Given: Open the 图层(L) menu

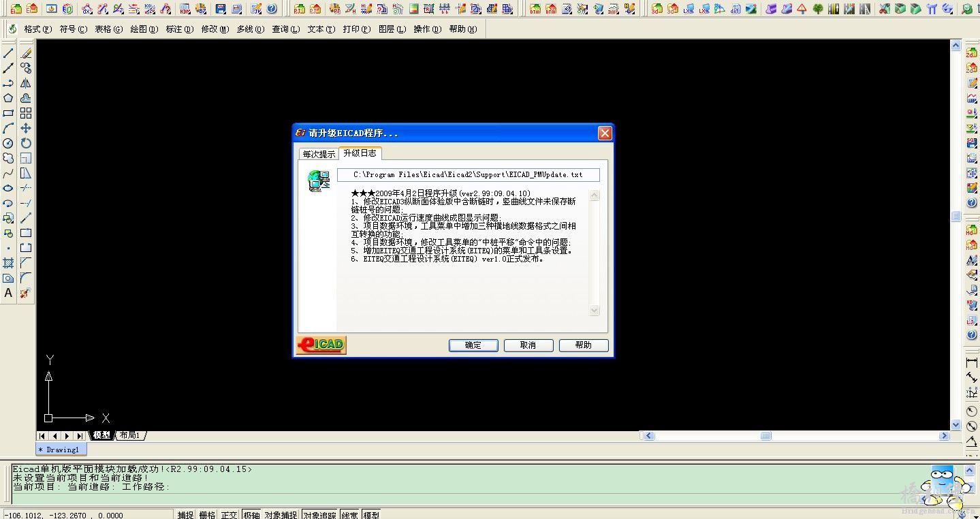Looking at the screenshot, I should pyautogui.click(x=392, y=29).
